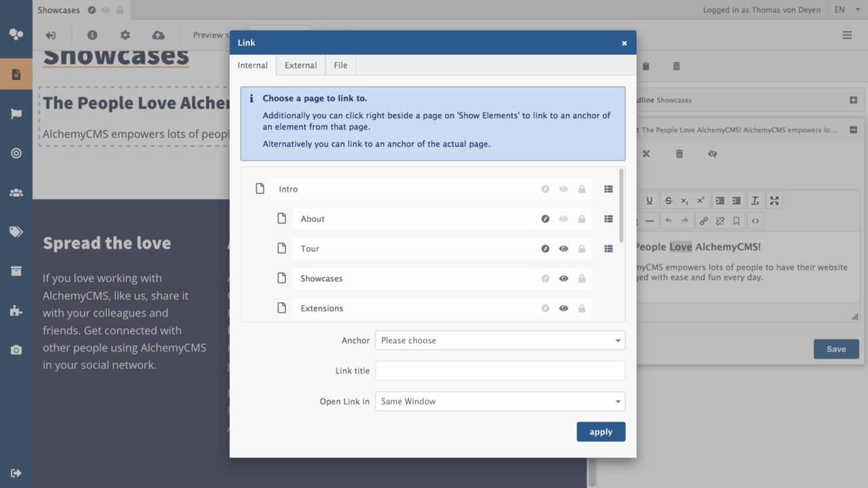
Task: Open the page info icon
Action: point(92,35)
